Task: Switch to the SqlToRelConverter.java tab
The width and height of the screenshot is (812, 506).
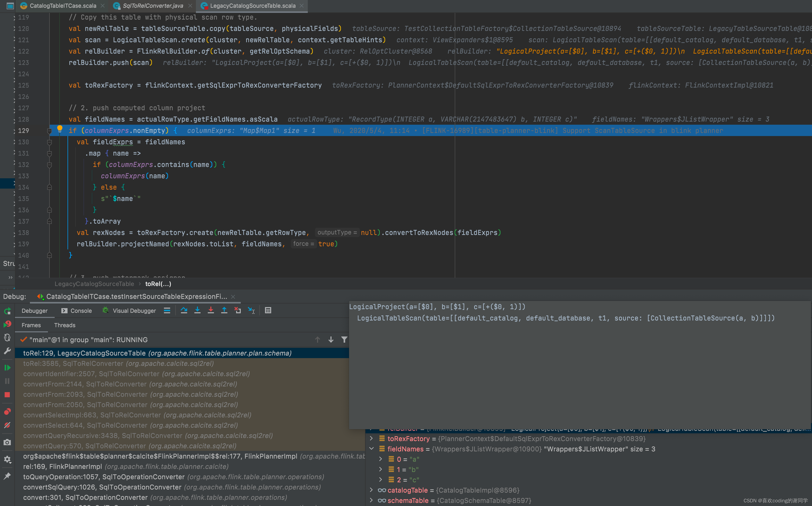Action: (x=152, y=6)
